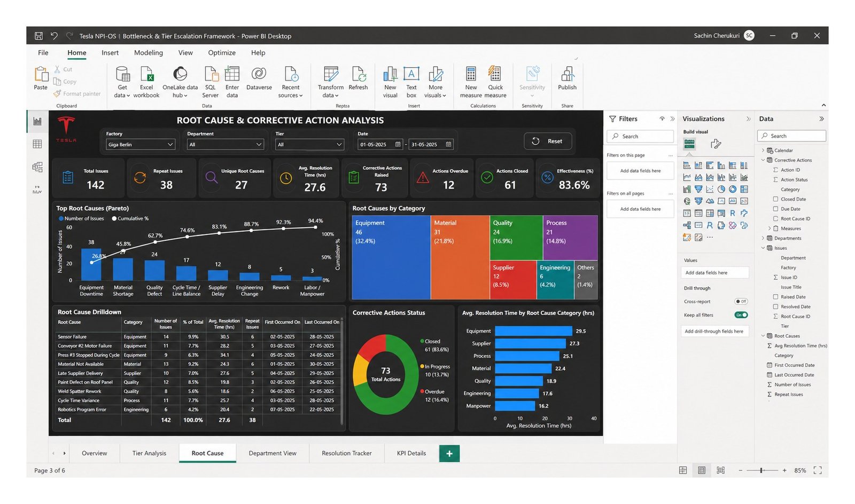
Task: Click Transform data button
Action: 331,82
